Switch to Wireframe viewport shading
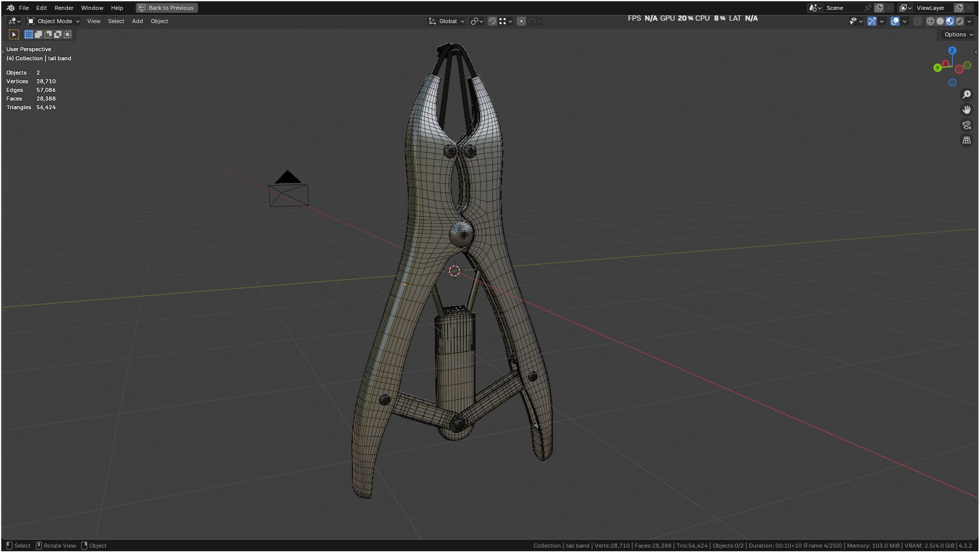The width and height of the screenshot is (980, 553). tap(930, 21)
